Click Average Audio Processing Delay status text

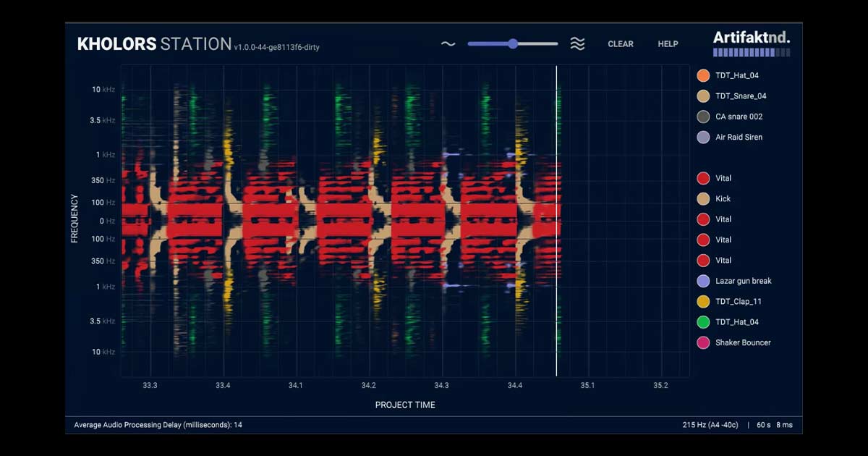pos(158,425)
